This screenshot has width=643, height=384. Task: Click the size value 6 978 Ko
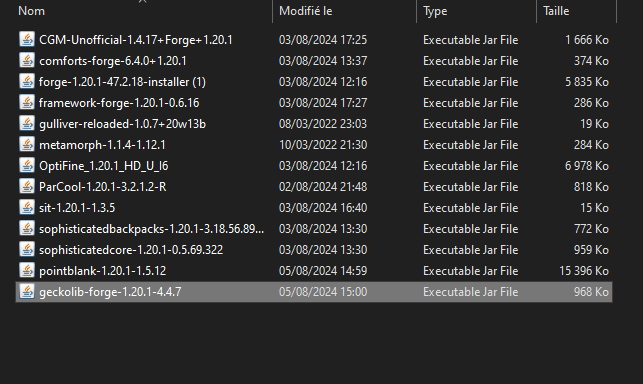[x=587, y=166]
